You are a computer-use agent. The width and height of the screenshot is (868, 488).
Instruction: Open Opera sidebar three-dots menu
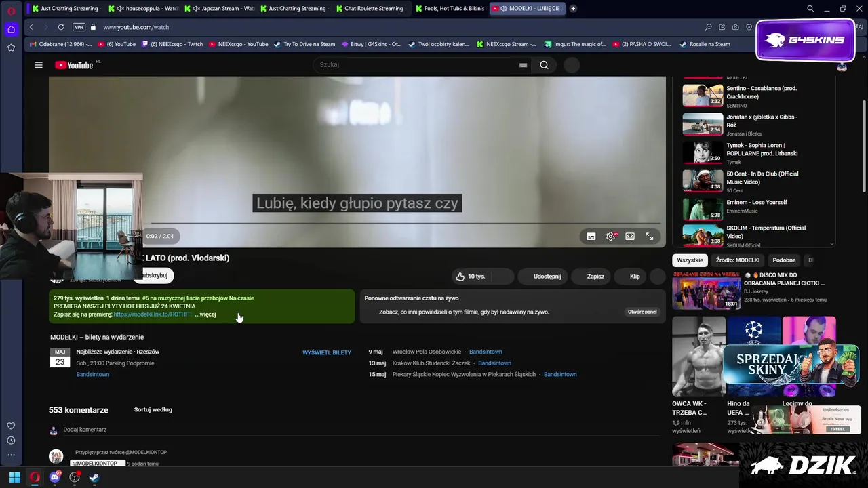click(x=11, y=455)
